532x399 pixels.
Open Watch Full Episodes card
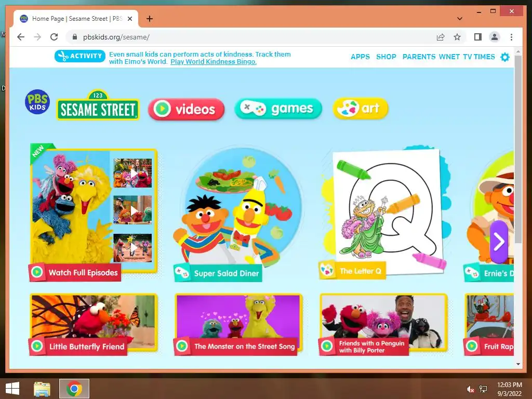tap(94, 212)
